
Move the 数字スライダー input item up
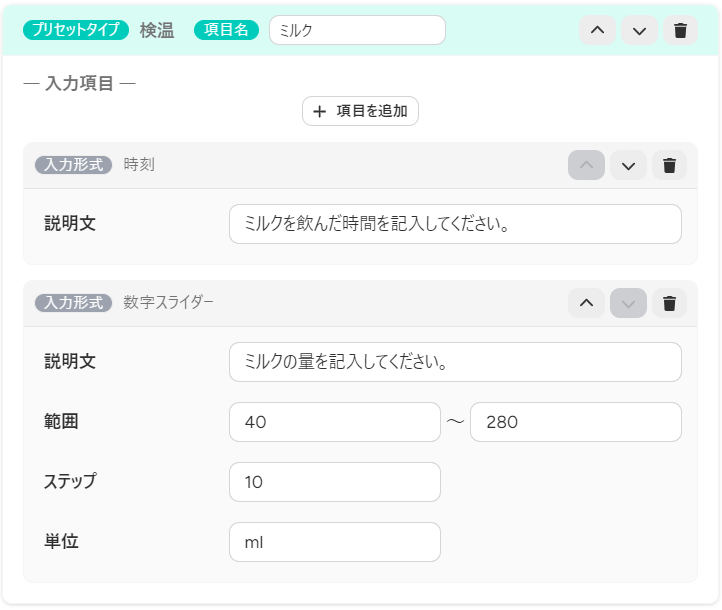click(x=586, y=303)
